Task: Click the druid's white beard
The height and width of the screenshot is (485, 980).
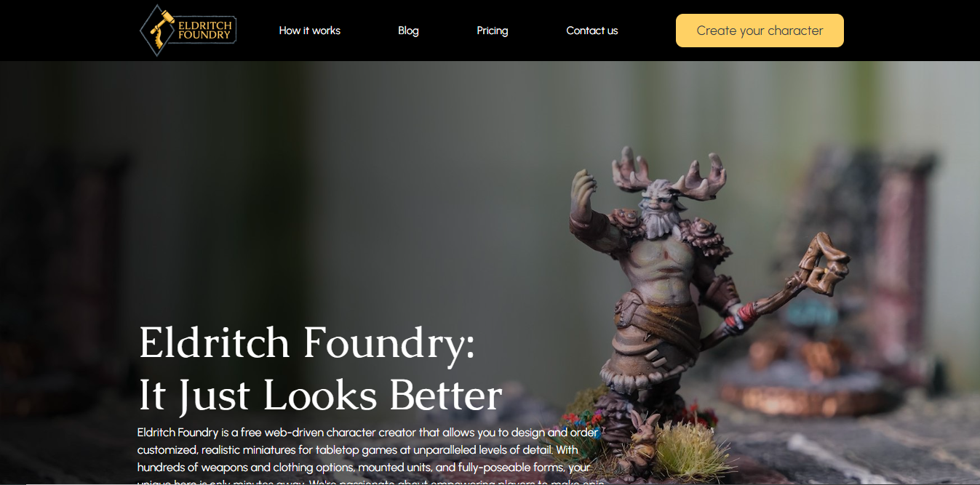Action: click(661, 220)
